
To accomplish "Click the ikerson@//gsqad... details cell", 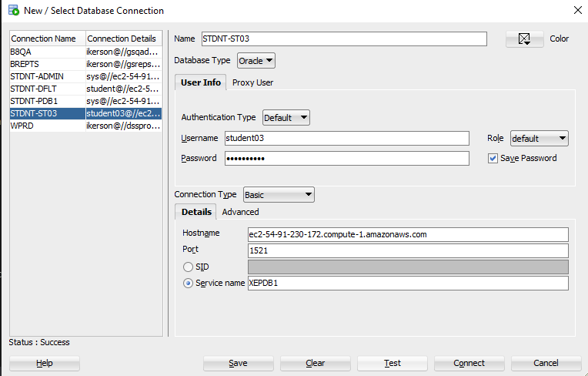I will coord(124,52).
